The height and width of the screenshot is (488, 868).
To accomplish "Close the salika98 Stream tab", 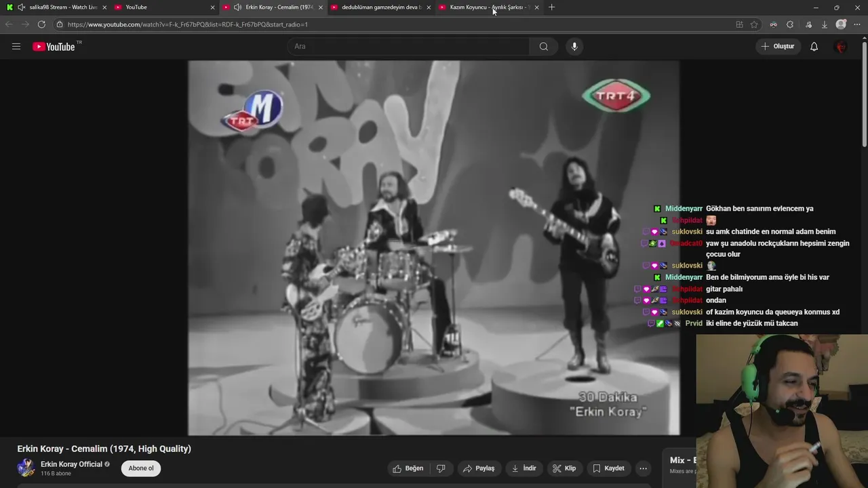I will (104, 7).
